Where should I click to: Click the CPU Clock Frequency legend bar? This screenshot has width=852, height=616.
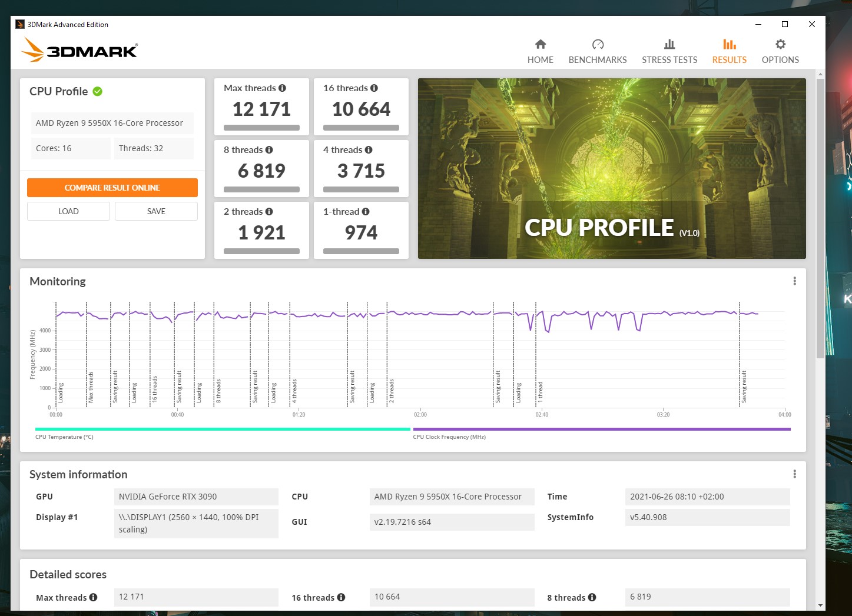coord(602,429)
